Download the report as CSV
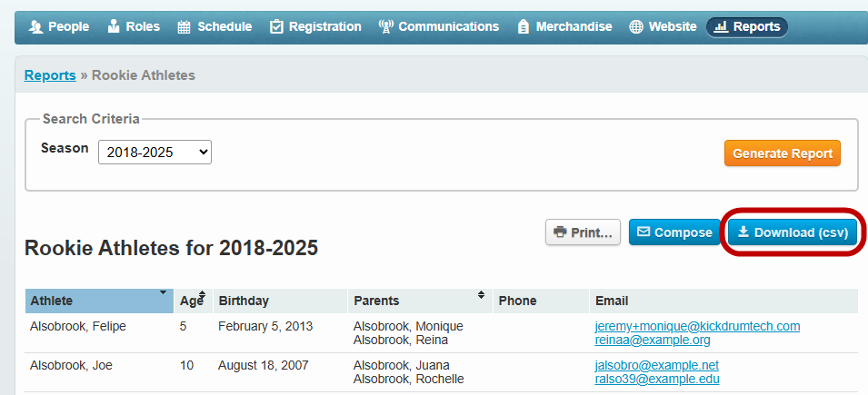 [792, 232]
